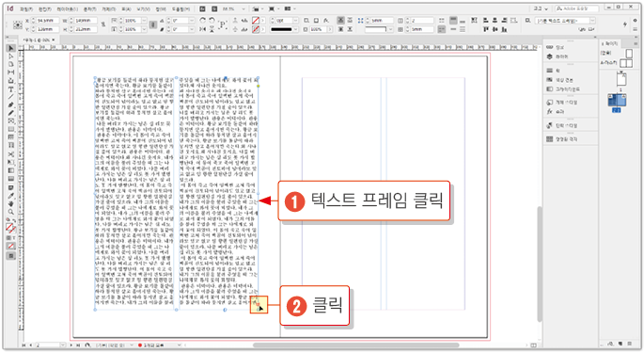The width and height of the screenshot is (644, 353).
Task: Click the flip vertical icon
Action: 212,29
